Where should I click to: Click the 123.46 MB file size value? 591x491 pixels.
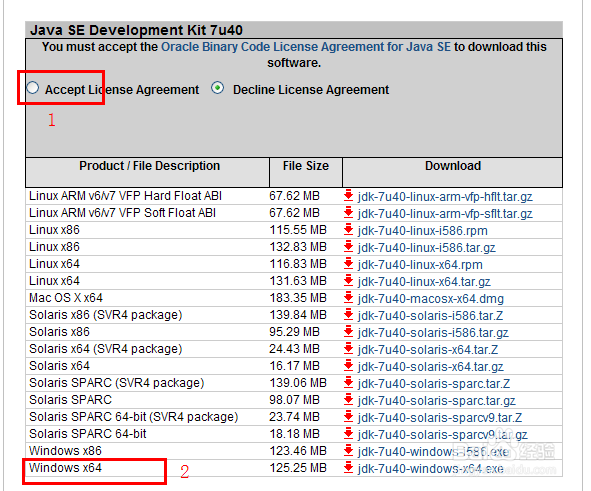(298, 451)
